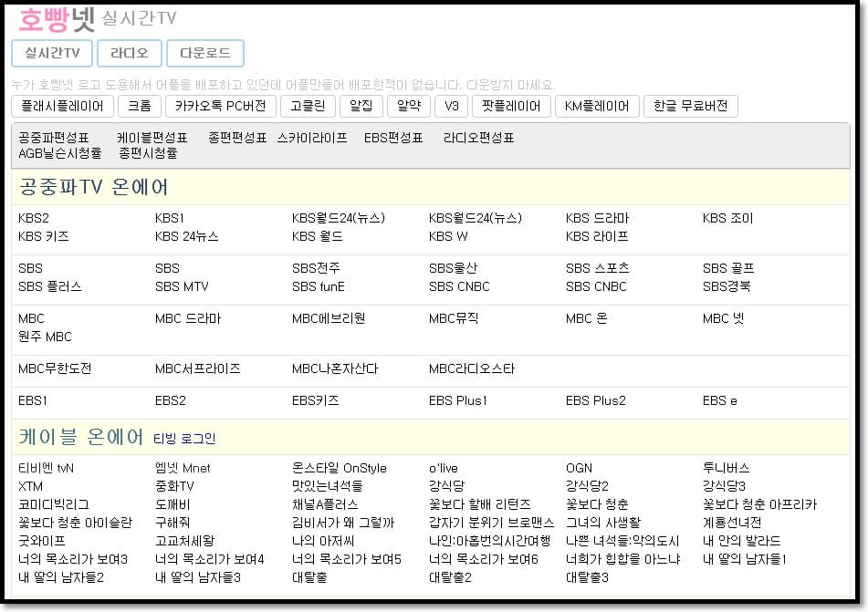Click the 알약 button
868x612 pixels.
[x=409, y=106]
